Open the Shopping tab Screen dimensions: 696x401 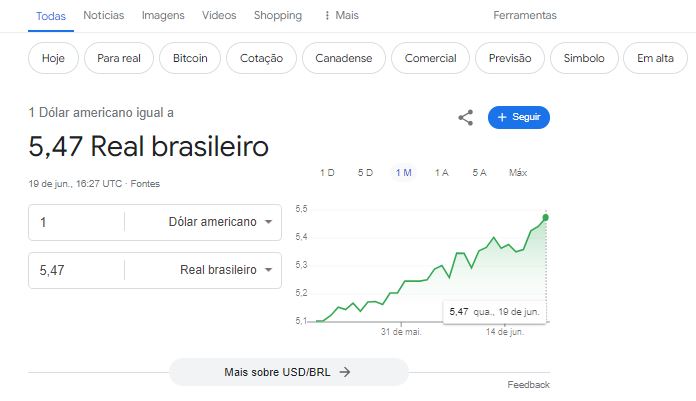tap(278, 16)
